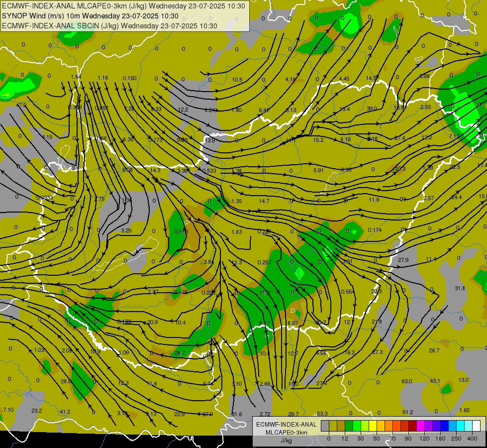The width and height of the screenshot is (487, 448).
Task: Click the map value 28.7
Action: pyautogui.click(x=180, y=353)
